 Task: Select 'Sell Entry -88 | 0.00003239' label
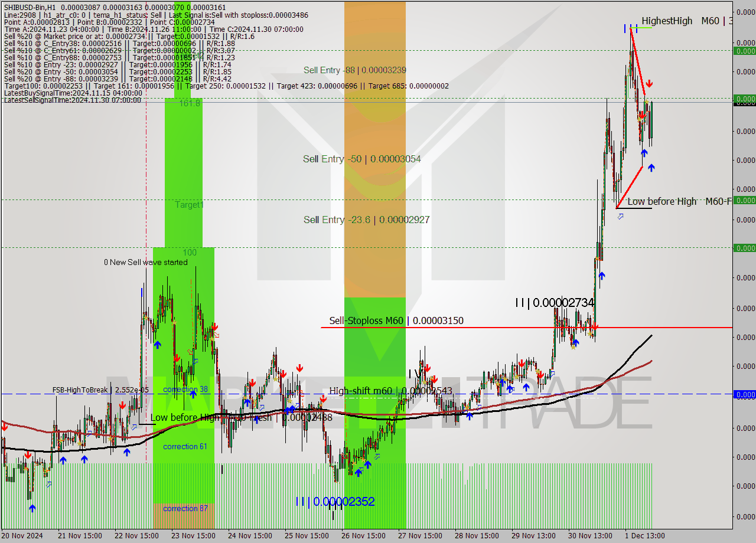pos(354,70)
